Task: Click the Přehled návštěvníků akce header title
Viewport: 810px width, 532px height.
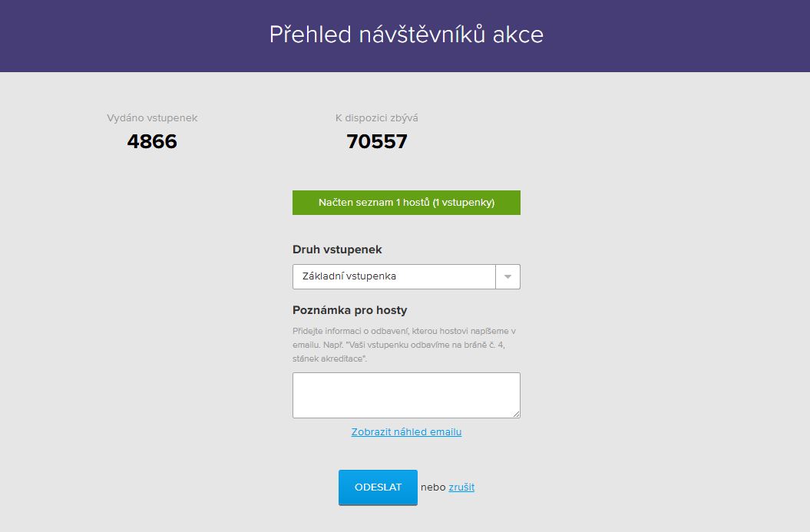Action: pos(405,35)
